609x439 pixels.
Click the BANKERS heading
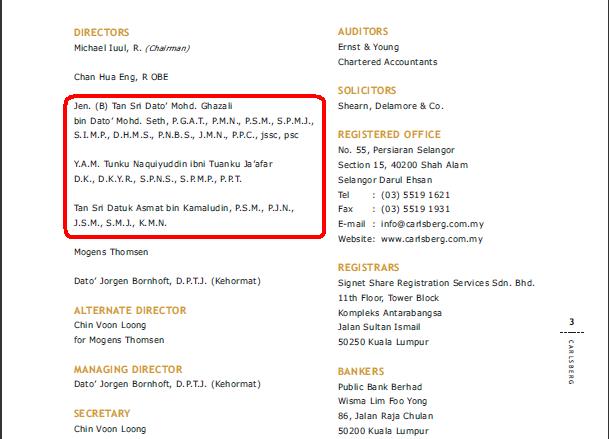(x=361, y=372)
